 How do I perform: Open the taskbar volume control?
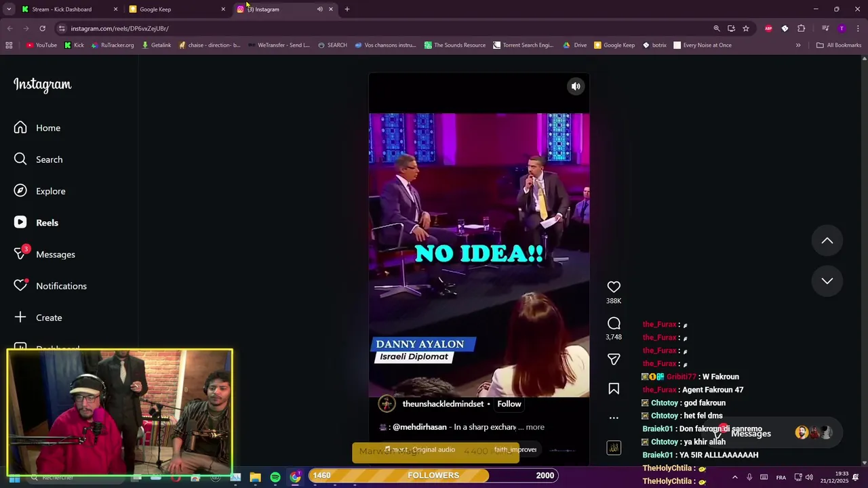click(809, 478)
